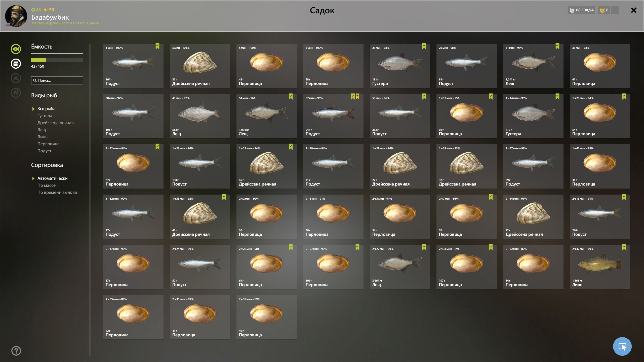Toggle bookmark on 1,363 kg Линь card

click(624, 247)
